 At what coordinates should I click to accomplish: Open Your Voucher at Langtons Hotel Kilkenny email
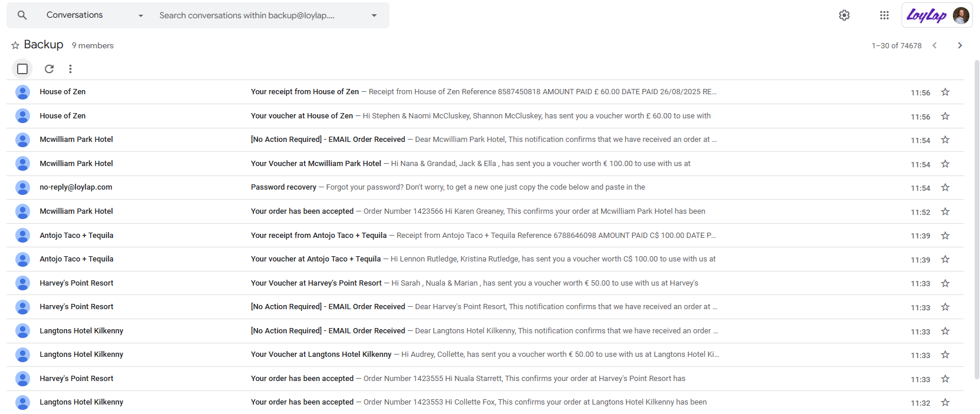[x=321, y=355]
